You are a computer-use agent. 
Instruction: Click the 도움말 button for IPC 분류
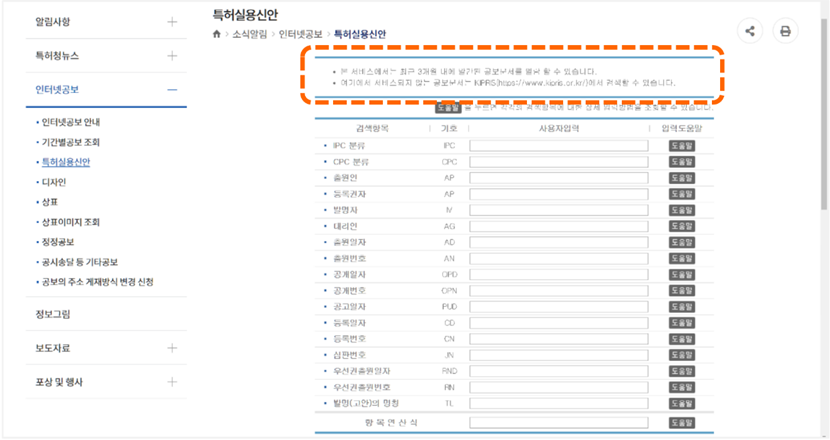682,146
